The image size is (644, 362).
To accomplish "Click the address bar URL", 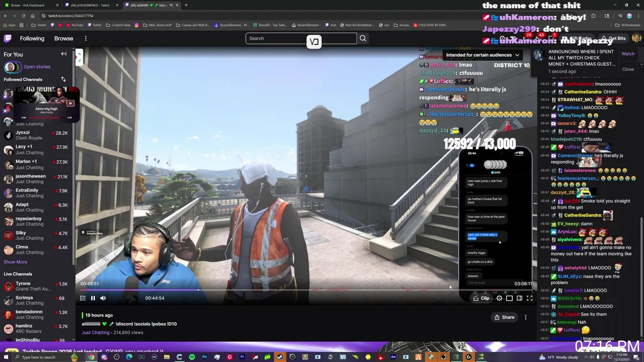I will [x=71, y=16].
